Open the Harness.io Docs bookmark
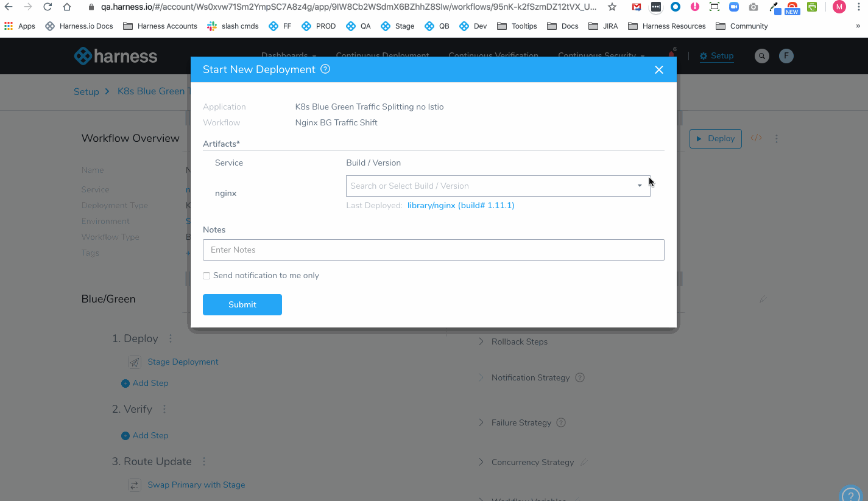This screenshot has height=501, width=868. pyautogui.click(x=79, y=26)
